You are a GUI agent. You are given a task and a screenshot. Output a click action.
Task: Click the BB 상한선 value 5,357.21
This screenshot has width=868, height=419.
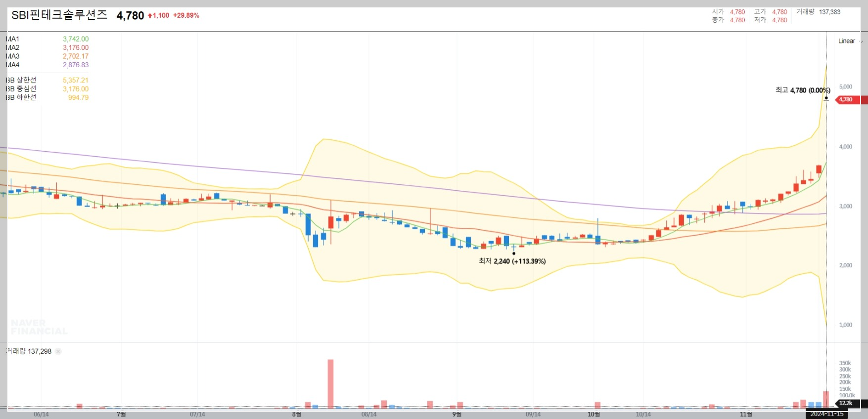pyautogui.click(x=76, y=80)
